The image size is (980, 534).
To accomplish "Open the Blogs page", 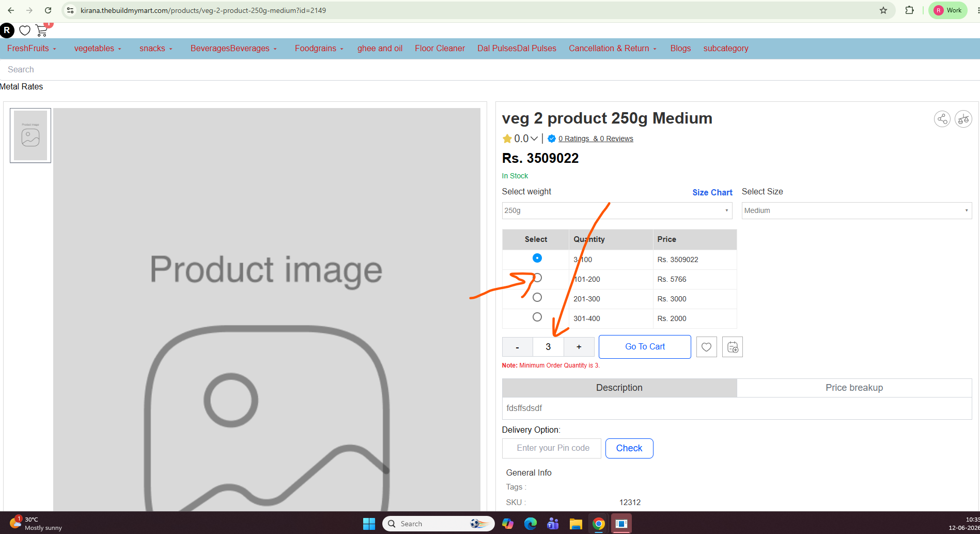I will point(680,49).
